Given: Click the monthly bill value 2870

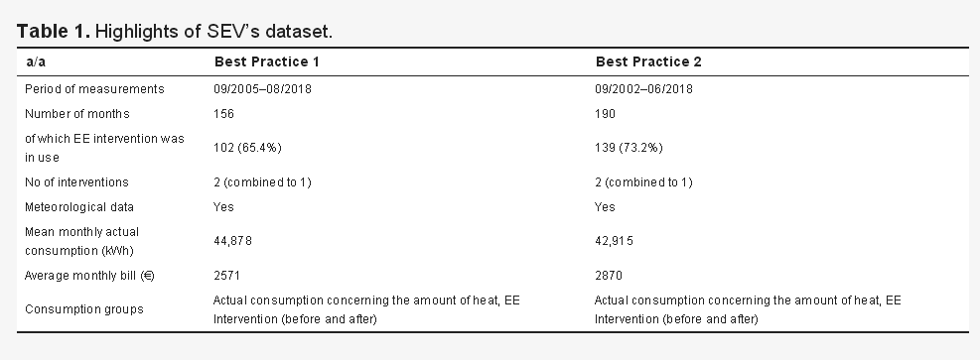Looking at the screenshot, I should click(608, 276).
